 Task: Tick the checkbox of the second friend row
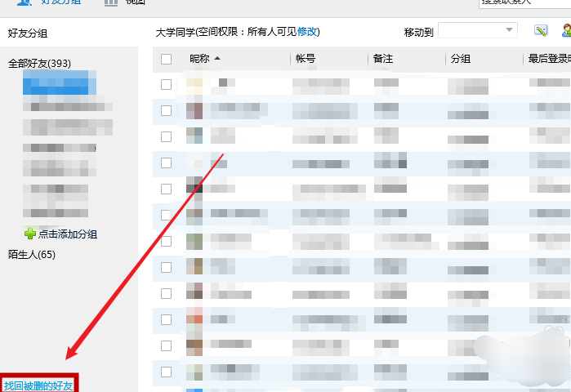(166, 110)
